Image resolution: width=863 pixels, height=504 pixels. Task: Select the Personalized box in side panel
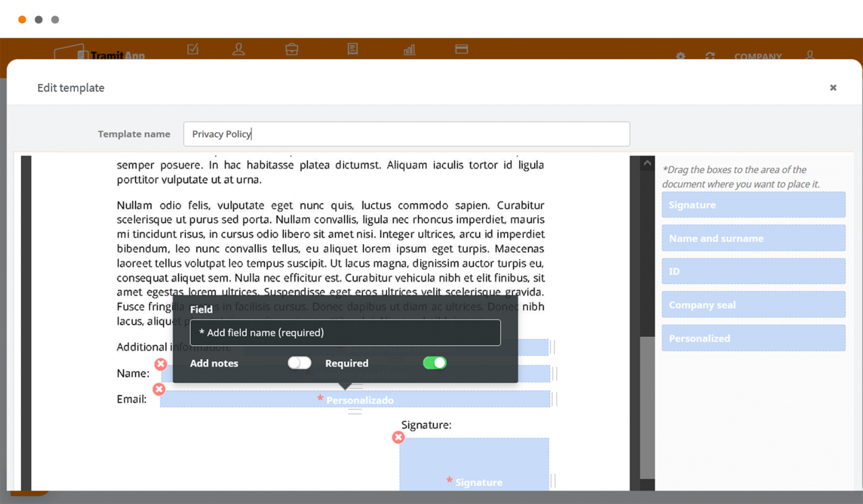753,338
